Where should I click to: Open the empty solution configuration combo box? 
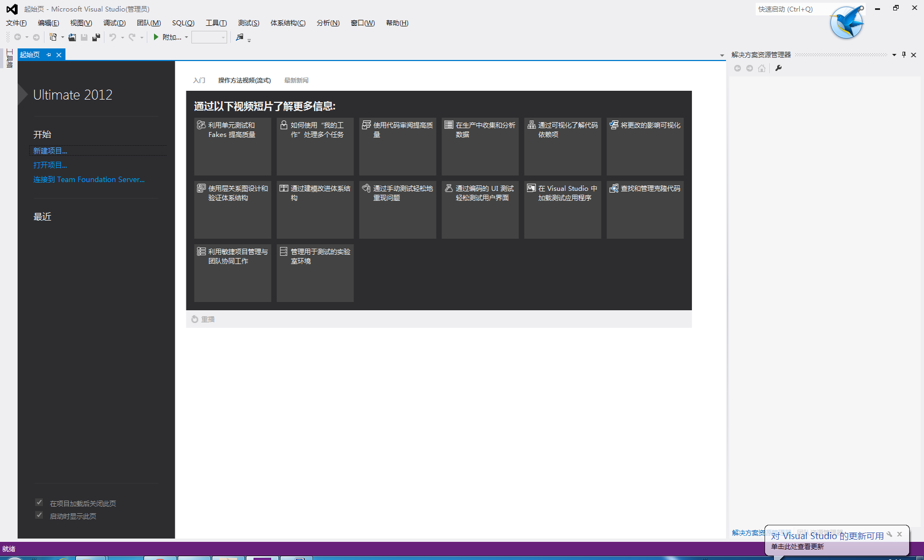[x=209, y=37]
